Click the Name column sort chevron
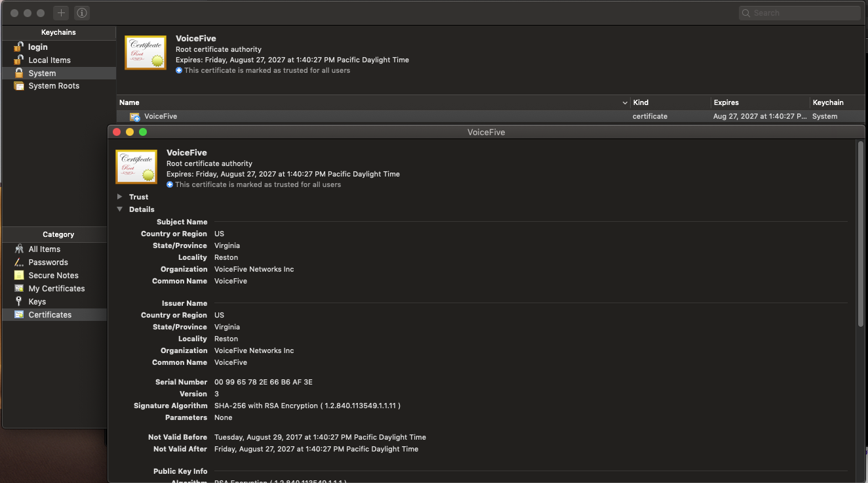Viewport: 868px width, 483px height. click(x=625, y=103)
